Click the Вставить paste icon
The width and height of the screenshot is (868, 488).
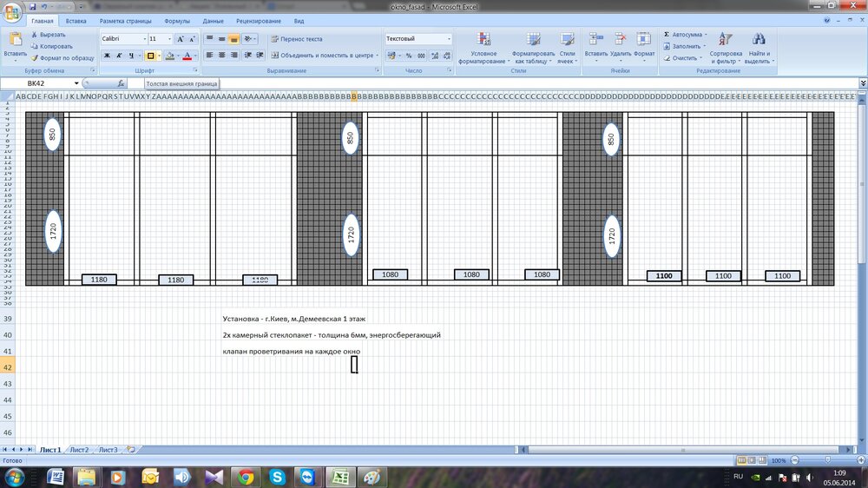click(15, 40)
